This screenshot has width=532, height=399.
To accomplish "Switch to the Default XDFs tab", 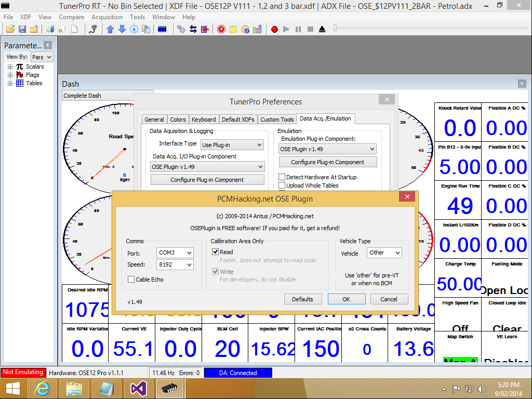I will point(238,119).
